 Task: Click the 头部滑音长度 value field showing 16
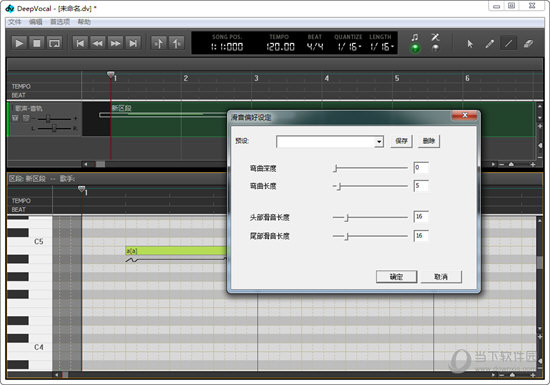(421, 217)
